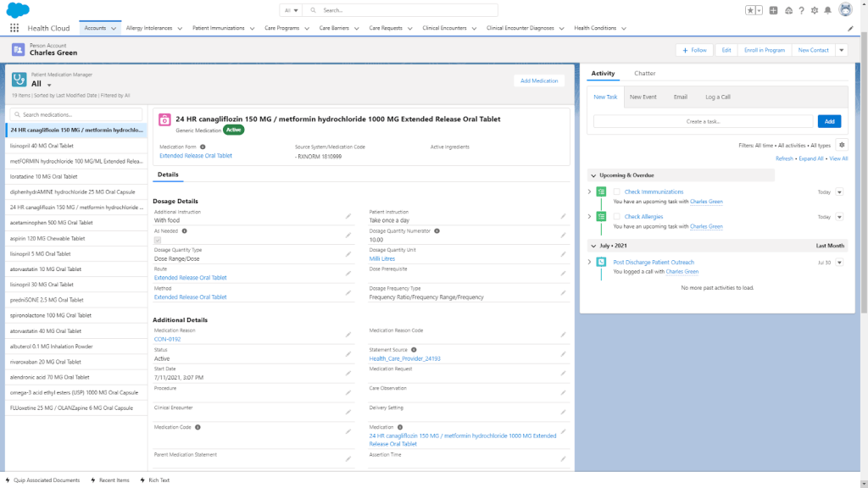Open the Setup gear icon
The width and height of the screenshot is (868, 488).
pyautogui.click(x=814, y=10)
